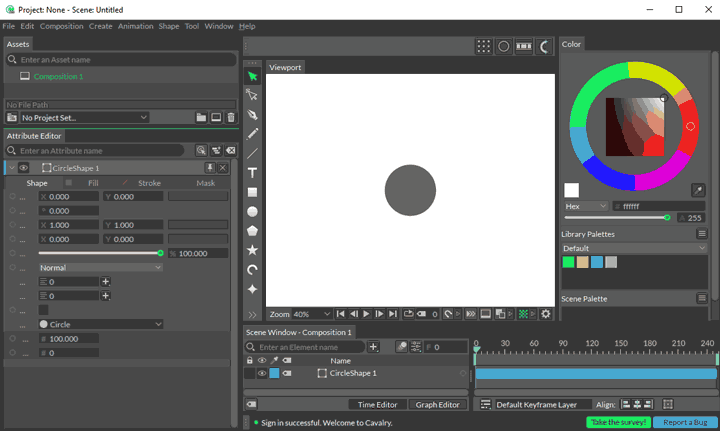
Task: Open the Hex color mode dropdown
Action: 585,205
